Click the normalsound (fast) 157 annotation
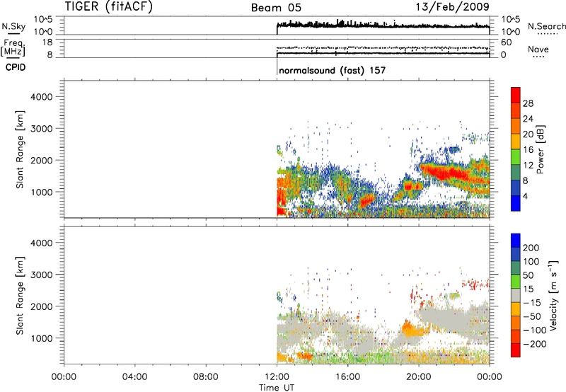 click(332, 70)
